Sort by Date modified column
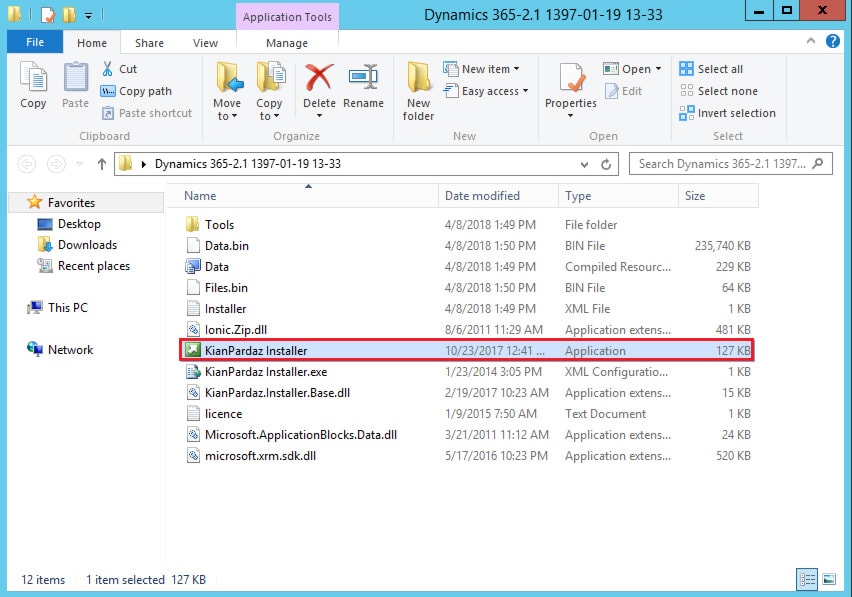This screenshot has width=852, height=597. pyautogui.click(x=498, y=196)
